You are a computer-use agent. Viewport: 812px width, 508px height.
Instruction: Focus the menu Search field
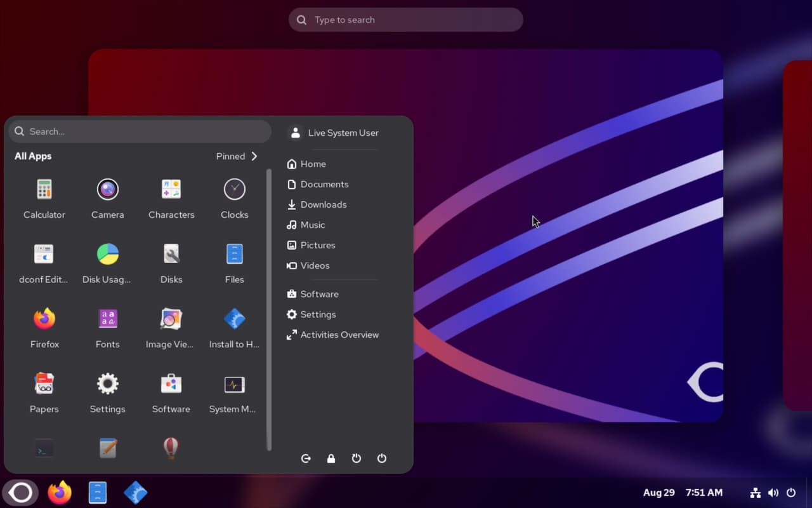[140, 131]
